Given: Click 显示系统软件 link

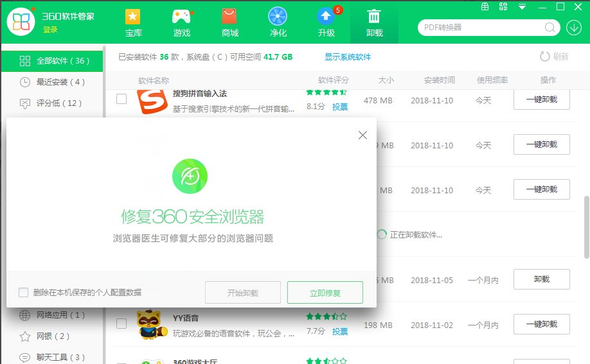Looking at the screenshot, I should pyautogui.click(x=348, y=56).
